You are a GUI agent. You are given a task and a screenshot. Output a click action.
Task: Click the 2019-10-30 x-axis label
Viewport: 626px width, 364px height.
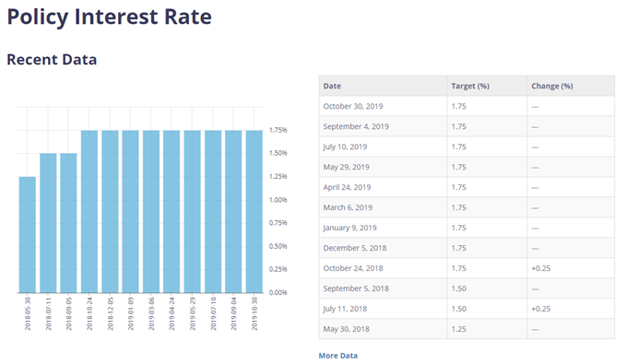254,313
